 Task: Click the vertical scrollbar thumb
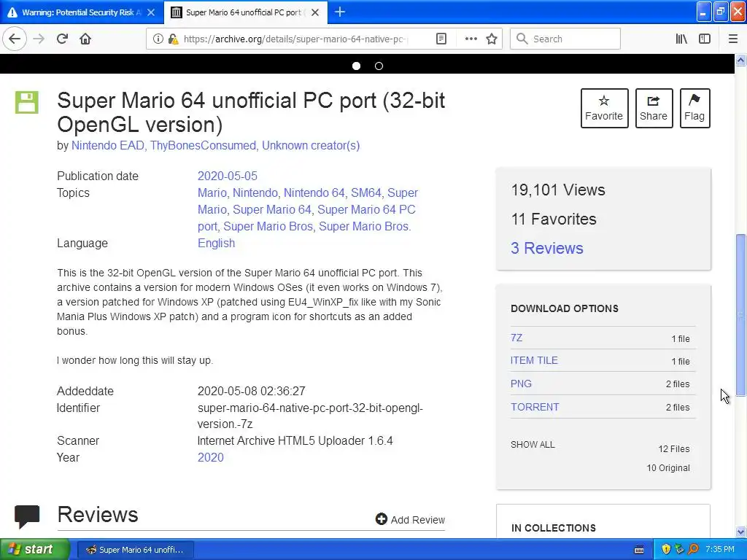(x=741, y=315)
